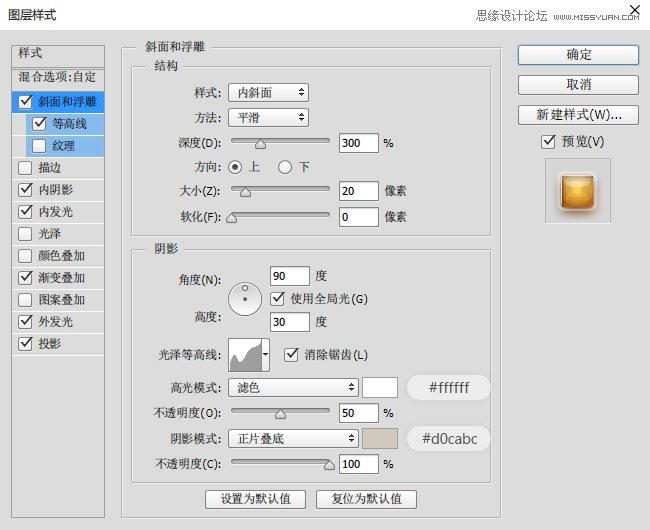Image resolution: width=650 pixels, height=530 pixels.
Task: Click the 深度 value field showing 300
Action: point(359,143)
